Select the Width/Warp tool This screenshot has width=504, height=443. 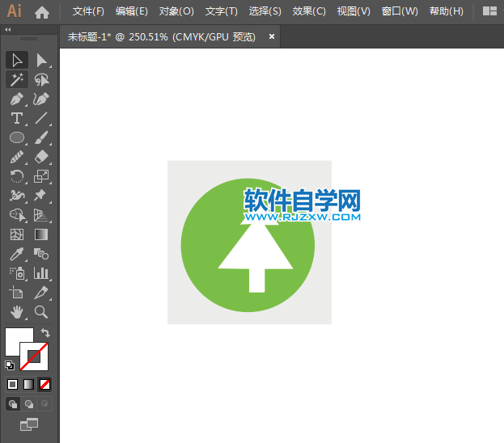[17, 196]
